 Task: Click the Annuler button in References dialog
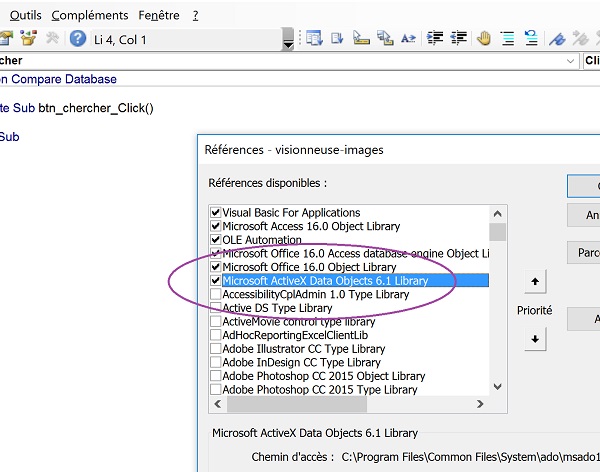click(x=584, y=215)
